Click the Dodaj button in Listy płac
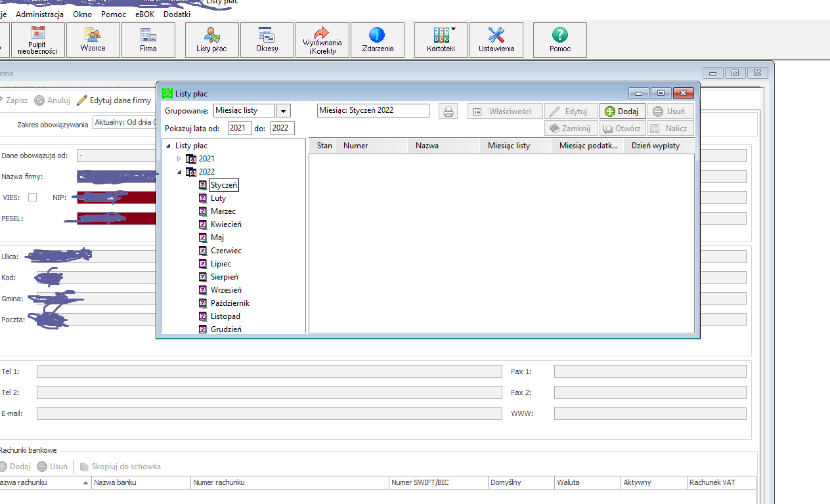The image size is (830, 504). 622,111
